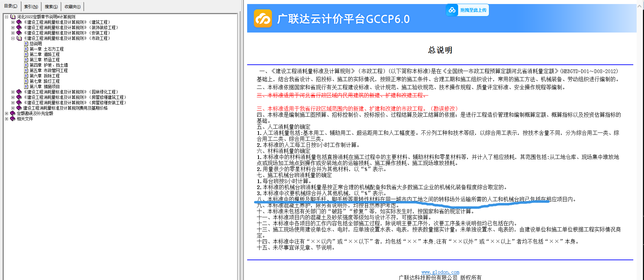The width and height of the screenshot is (644, 280).
Task: Collapse the 河北2022定额章节说明 root node
Action: 6,17
